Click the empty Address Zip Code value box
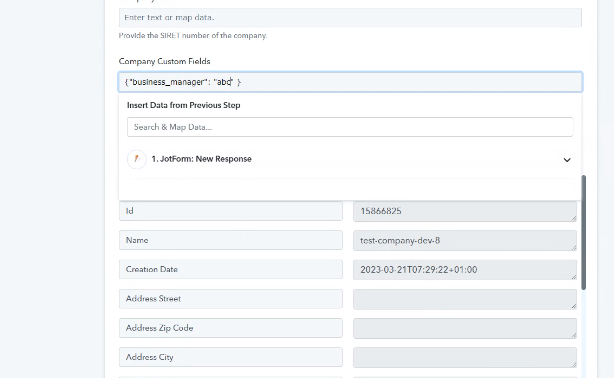 (465, 328)
